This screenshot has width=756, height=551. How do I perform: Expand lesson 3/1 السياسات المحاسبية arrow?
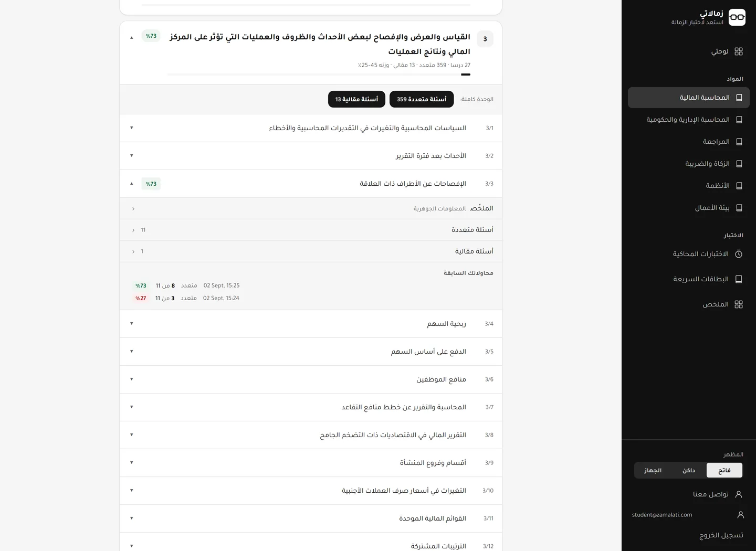tap(132, 128)
